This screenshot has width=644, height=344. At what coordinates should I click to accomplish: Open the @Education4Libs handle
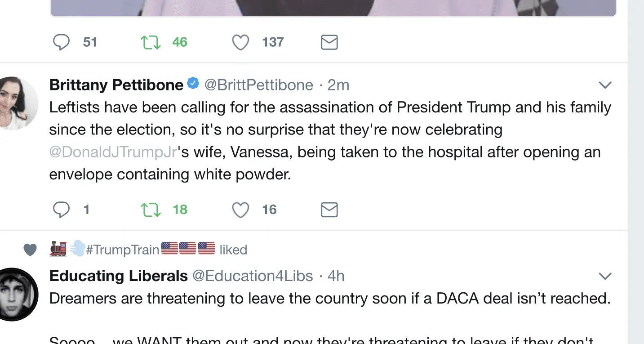pos(253,276)
